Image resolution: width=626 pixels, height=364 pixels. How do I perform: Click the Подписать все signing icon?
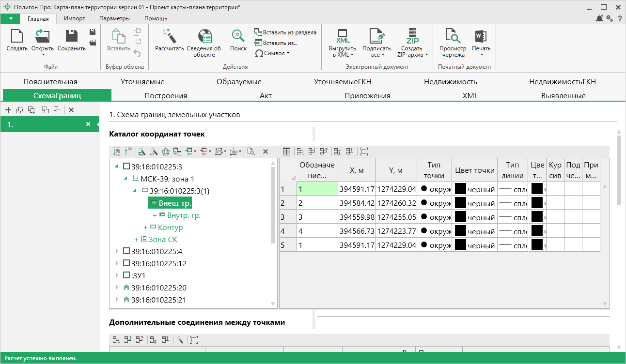point(376,36)
